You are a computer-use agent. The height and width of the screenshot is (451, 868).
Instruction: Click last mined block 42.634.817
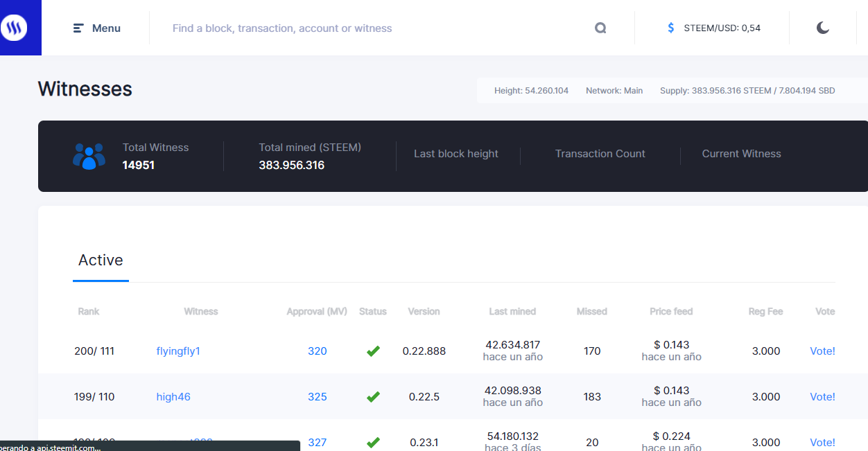coord(513,345)
